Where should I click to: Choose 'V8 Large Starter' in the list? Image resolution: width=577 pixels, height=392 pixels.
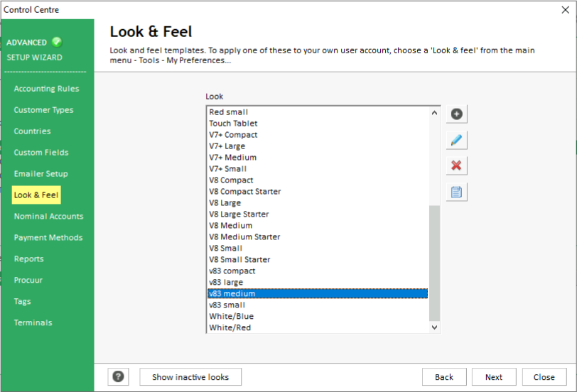pos(318,214)
